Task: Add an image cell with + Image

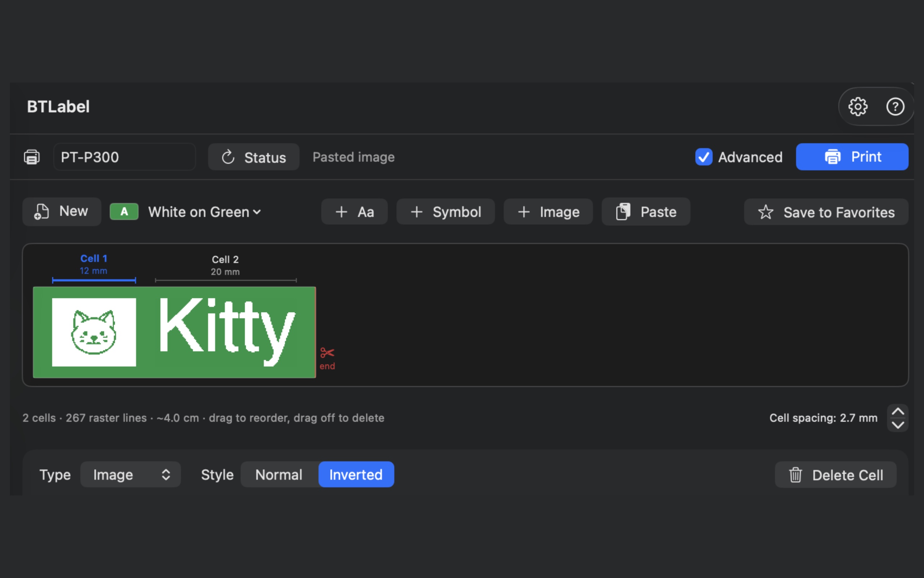Action: (x=548, y=212)
